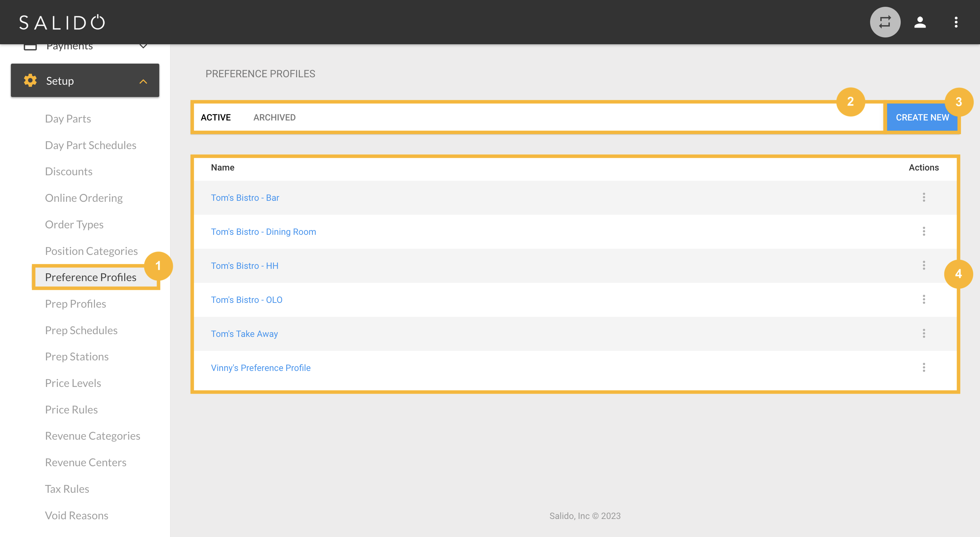Switch to the ACTIVE tab

(x=216, y=117)
